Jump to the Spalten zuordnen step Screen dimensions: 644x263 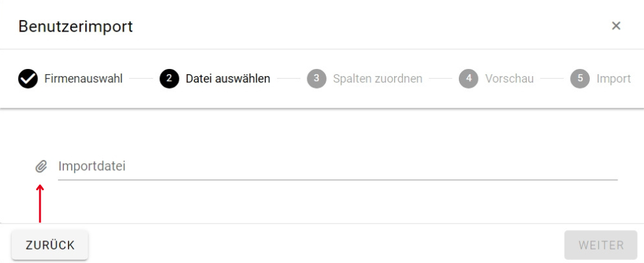[x=377, y=79]
